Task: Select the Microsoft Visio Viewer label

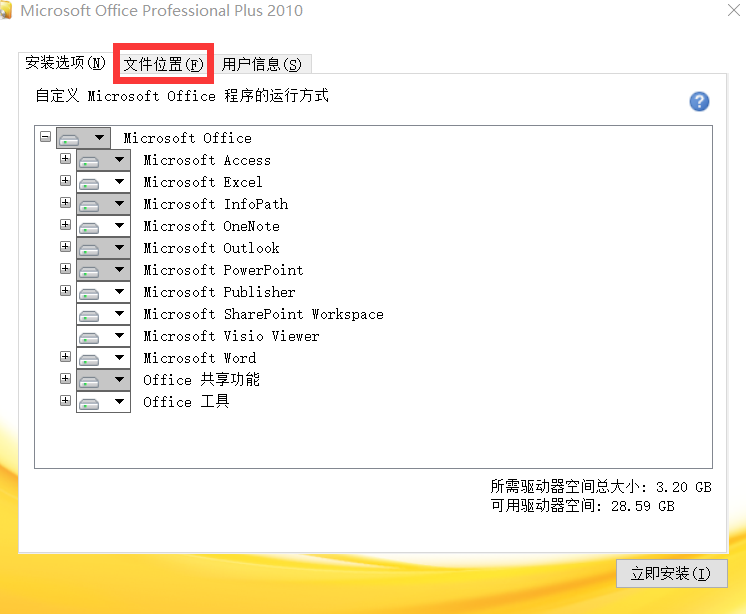Action: [231, 336]
